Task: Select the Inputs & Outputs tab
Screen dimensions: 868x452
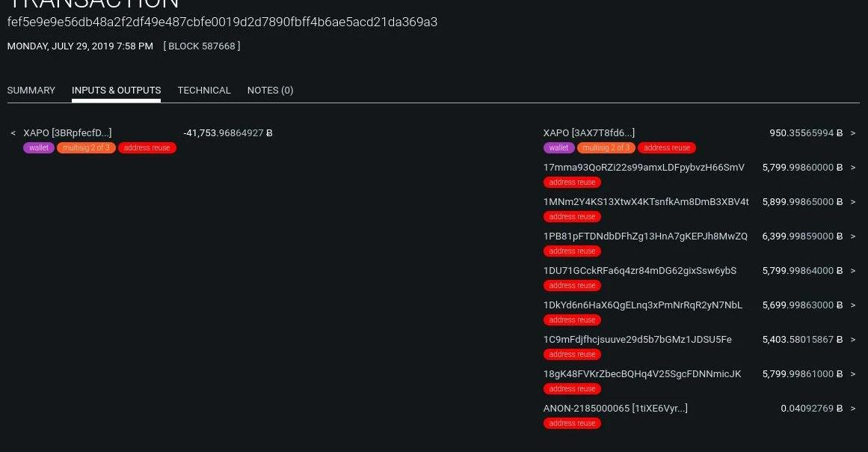Action: [116, 91]
